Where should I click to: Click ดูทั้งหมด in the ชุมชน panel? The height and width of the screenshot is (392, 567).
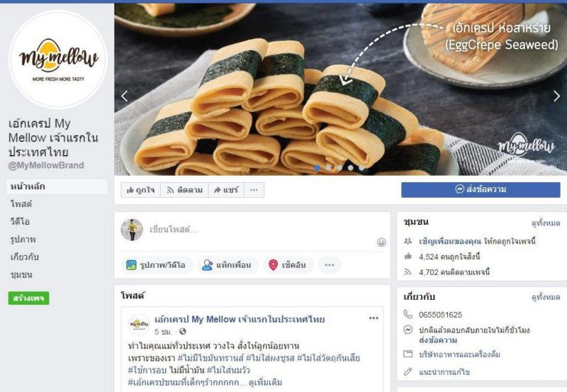[x=546, y=223]
